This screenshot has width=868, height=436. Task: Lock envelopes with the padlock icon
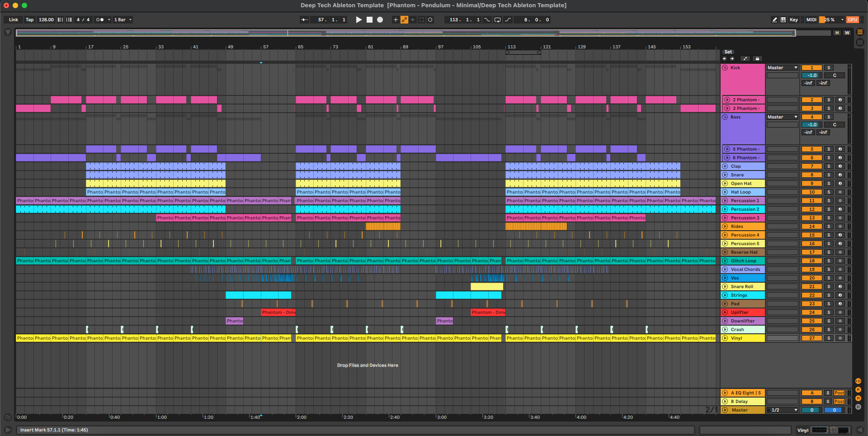click(x=758, y=59)
